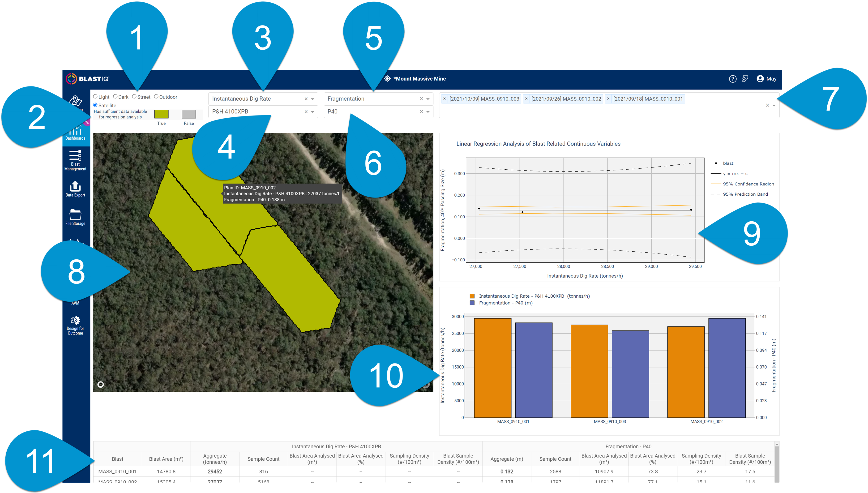This screenshot has width=868, height=493.
Task: Click the Mapbox logo on the map
Action: point(101,384)
